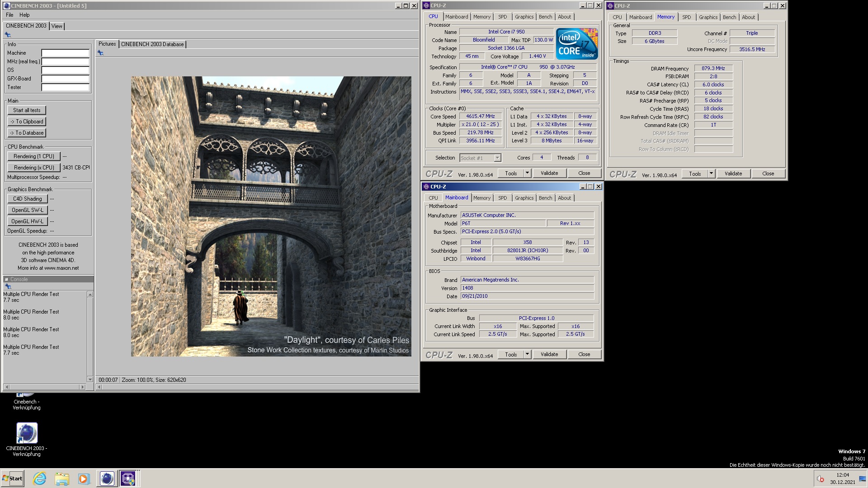The width and height of the screenshot is (868, 488).
Task: Click pin icon in Pictures panel
Action: (100, 53)
